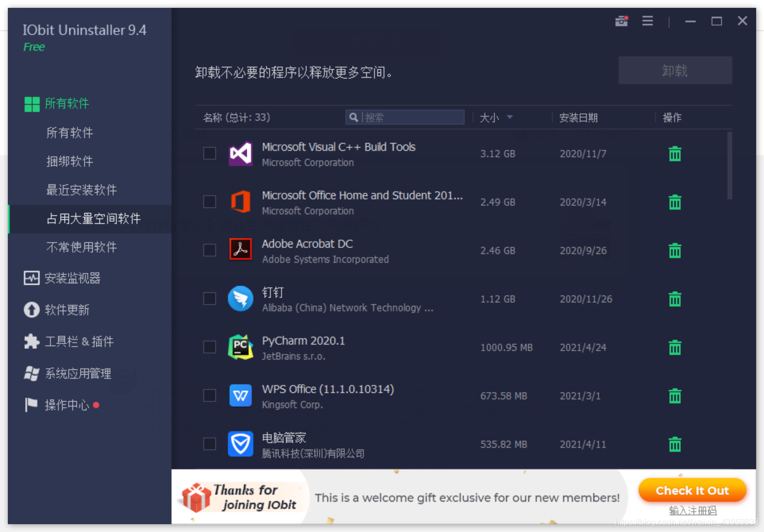The height and width of the screenshot is (532, 764).
Task: Open 软件更新 section
Action: [x=57, y=310]
